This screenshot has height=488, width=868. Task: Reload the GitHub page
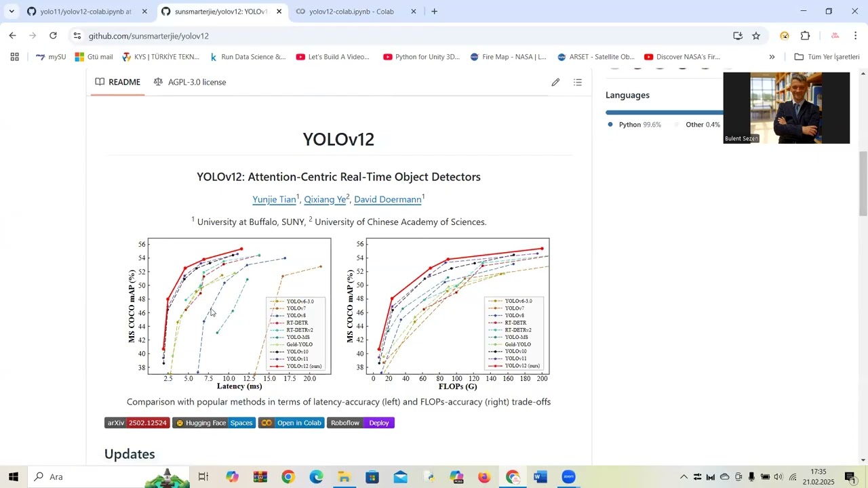[x=53, y=36]
